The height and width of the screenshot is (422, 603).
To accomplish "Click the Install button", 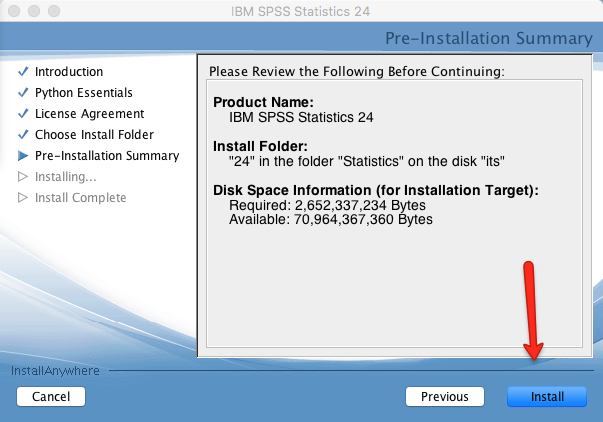I will click(x=547, y=397).
